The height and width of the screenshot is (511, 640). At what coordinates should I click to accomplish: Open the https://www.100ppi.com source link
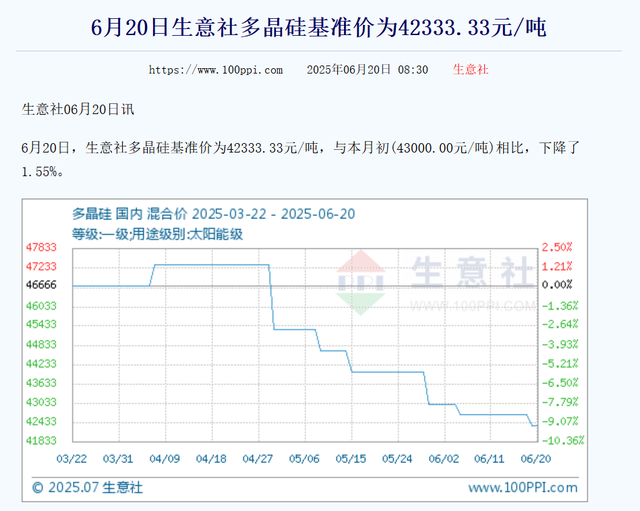click(x=216, y=70)
